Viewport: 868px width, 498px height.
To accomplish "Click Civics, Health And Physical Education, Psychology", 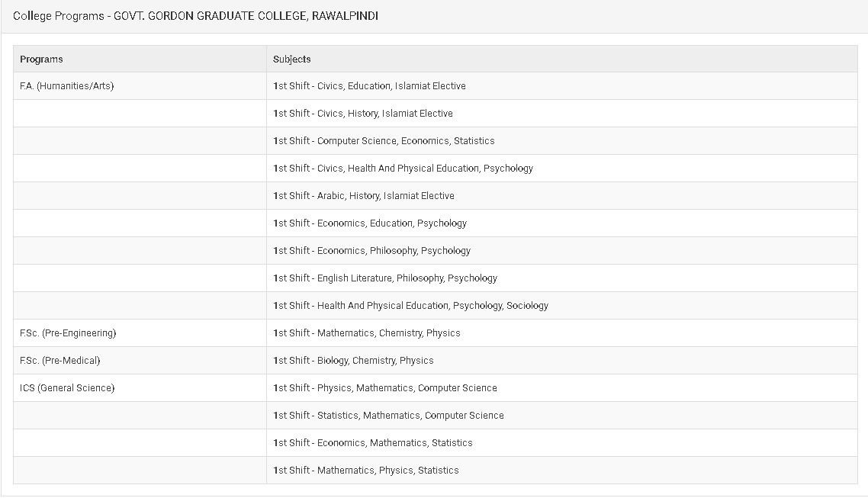I will [x=403, y=169].
